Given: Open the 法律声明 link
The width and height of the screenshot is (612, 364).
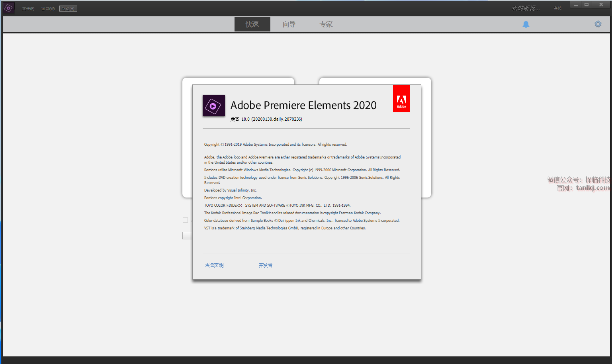Looking at the screenshot, I should [214, 265].
